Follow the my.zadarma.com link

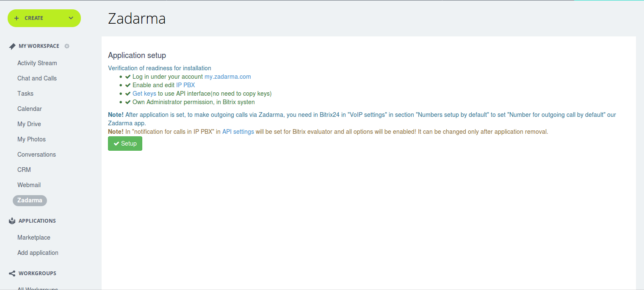[x=228, y=77]
